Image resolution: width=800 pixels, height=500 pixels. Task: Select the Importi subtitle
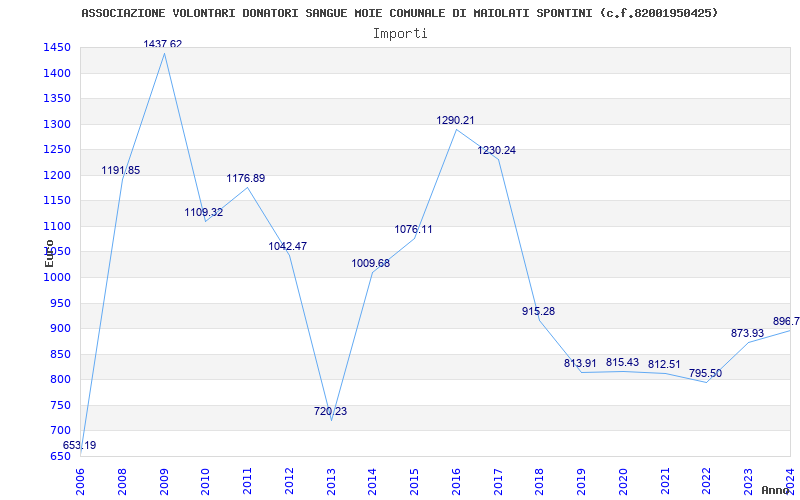pos(400,34)
